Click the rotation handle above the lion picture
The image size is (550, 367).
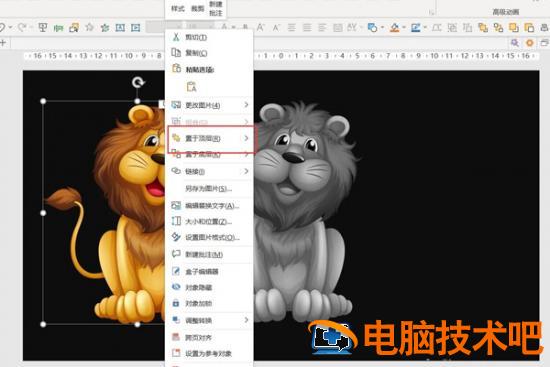click(x=138, y=83)
